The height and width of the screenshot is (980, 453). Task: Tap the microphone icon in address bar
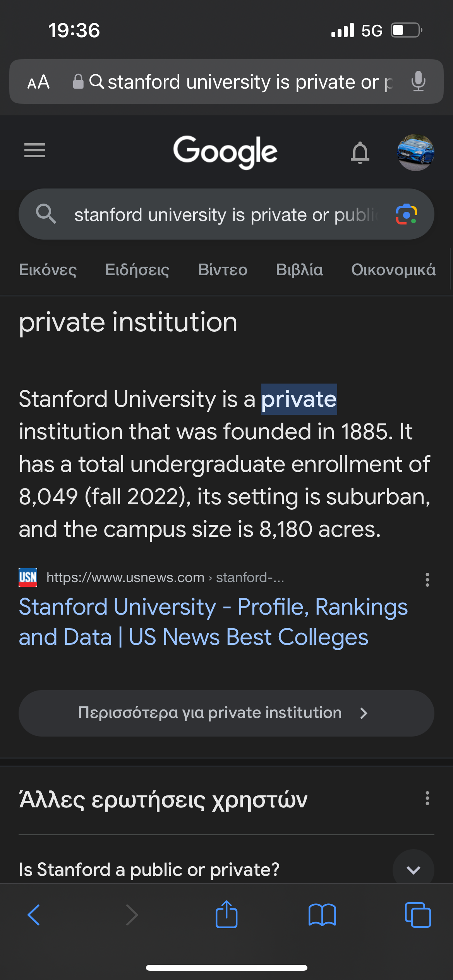(418, 82)
